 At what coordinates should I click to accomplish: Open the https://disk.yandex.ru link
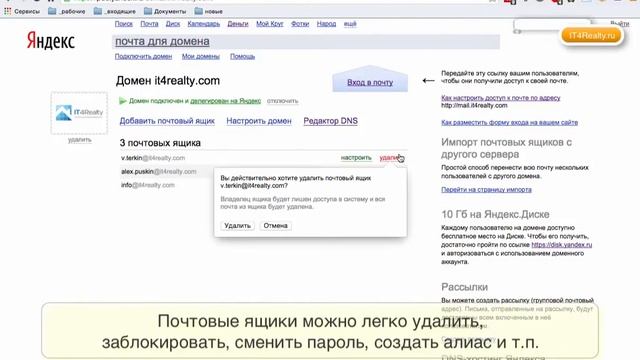tap(562, 245)
